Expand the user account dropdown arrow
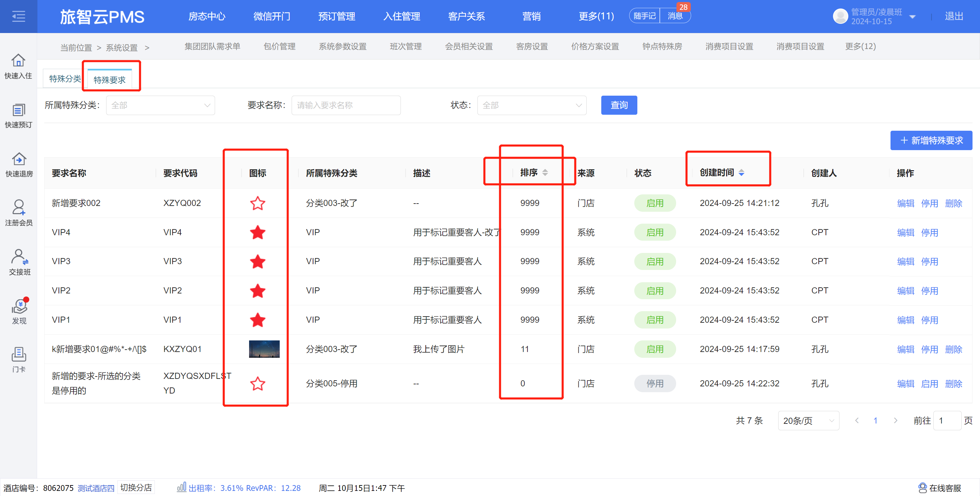 point(912,17)
